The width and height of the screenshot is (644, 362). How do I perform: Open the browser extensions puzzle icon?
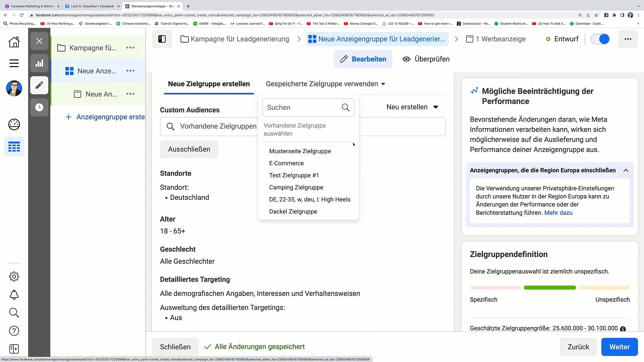pyautogui.click(x=614, y=15)
